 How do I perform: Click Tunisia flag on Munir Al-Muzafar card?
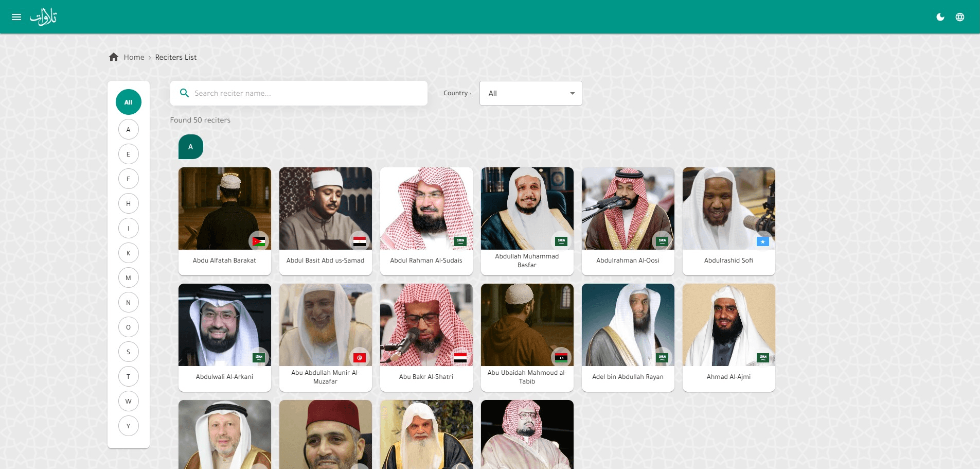click(360, 358)
